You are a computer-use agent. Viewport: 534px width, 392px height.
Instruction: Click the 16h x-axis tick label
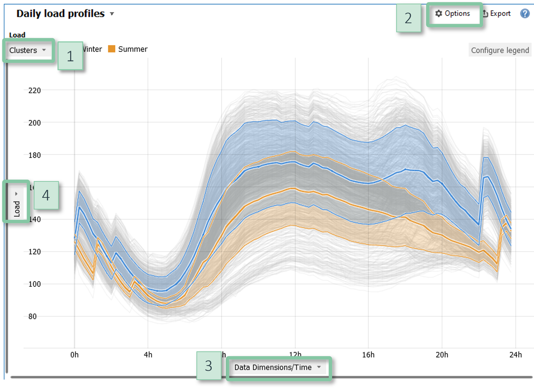coord(368,355)
